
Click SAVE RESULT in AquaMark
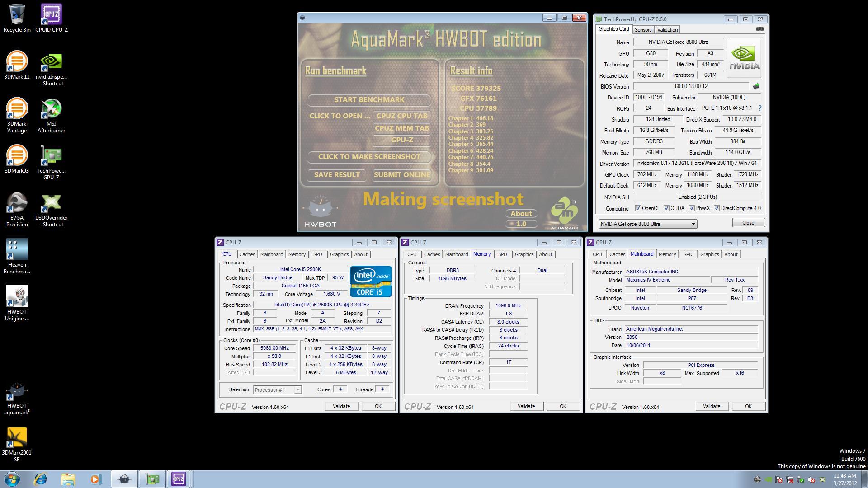[337, 175]
